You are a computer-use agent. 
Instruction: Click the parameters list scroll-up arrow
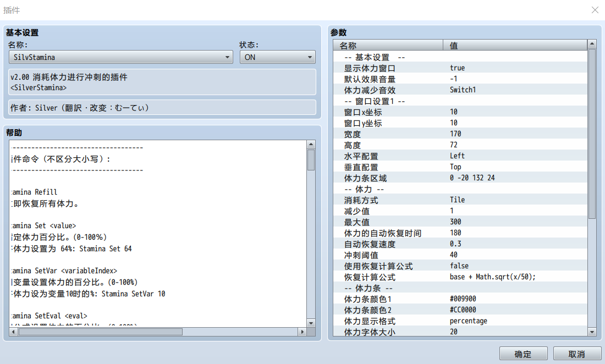coord(592,44)
